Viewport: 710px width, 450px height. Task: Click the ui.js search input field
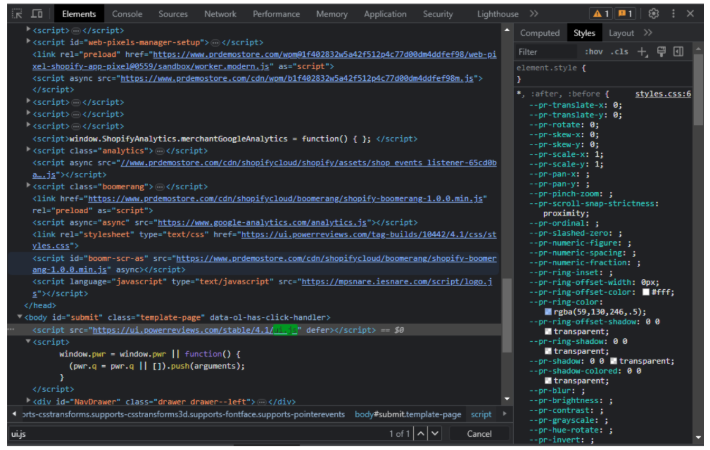tap(195, 434)
